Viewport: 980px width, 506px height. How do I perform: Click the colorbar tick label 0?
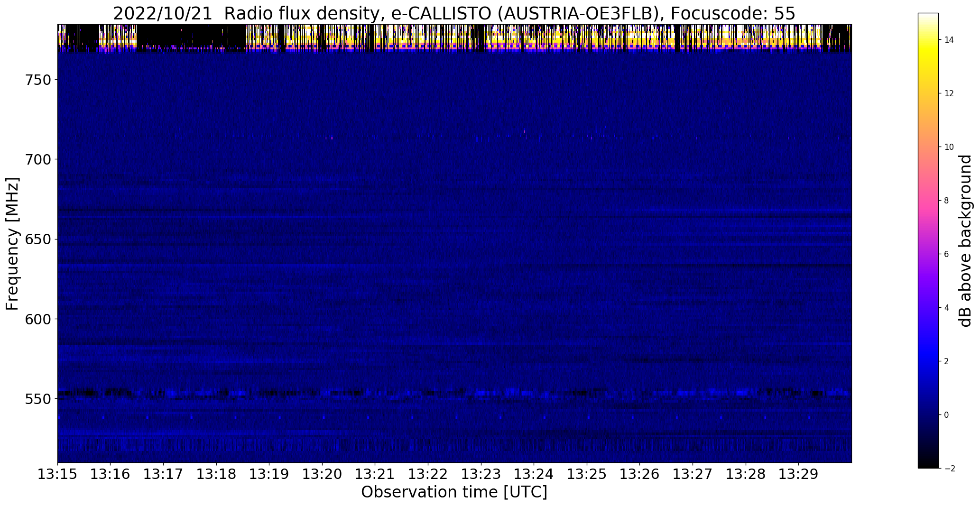coord(947,415)
